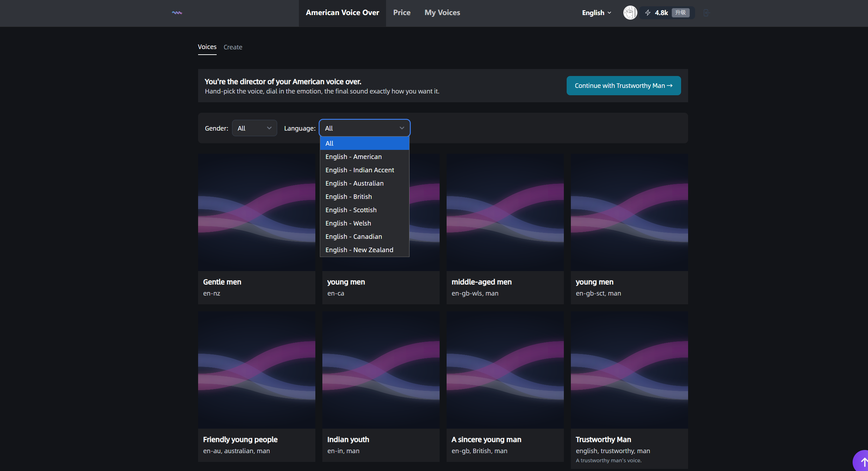Open the user avatar profile icon

tap(630, 13)
